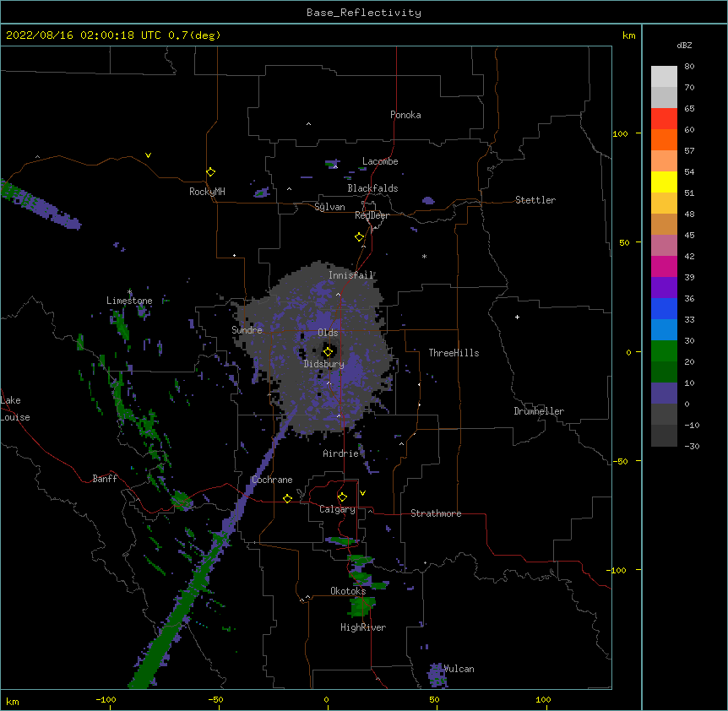Click the RockyMH label
The height and width of the screenshot is (711, 728).
[207, 192]
